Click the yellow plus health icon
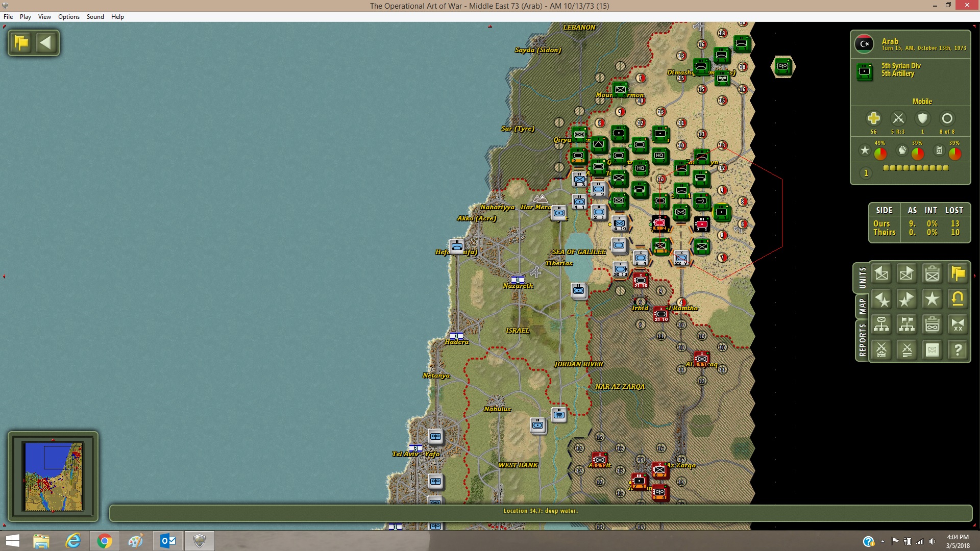Screen dimensions: 980x551 [x=873, y=118]
